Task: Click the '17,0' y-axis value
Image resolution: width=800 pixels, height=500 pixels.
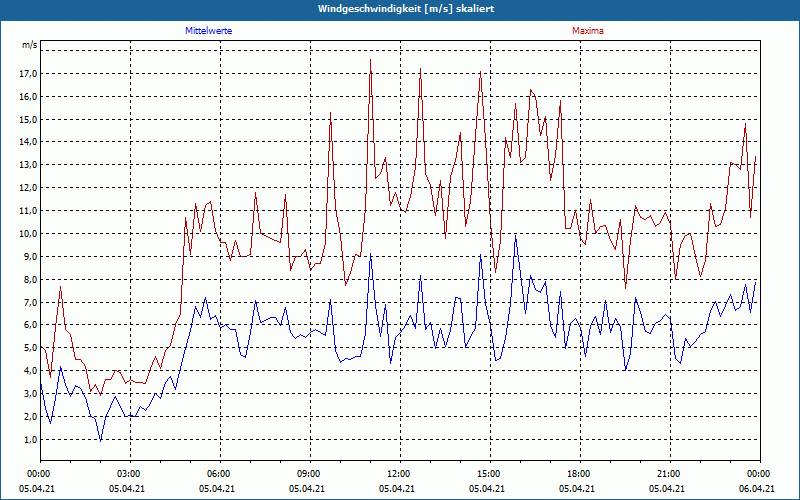Action: click(x=29, y=73)
